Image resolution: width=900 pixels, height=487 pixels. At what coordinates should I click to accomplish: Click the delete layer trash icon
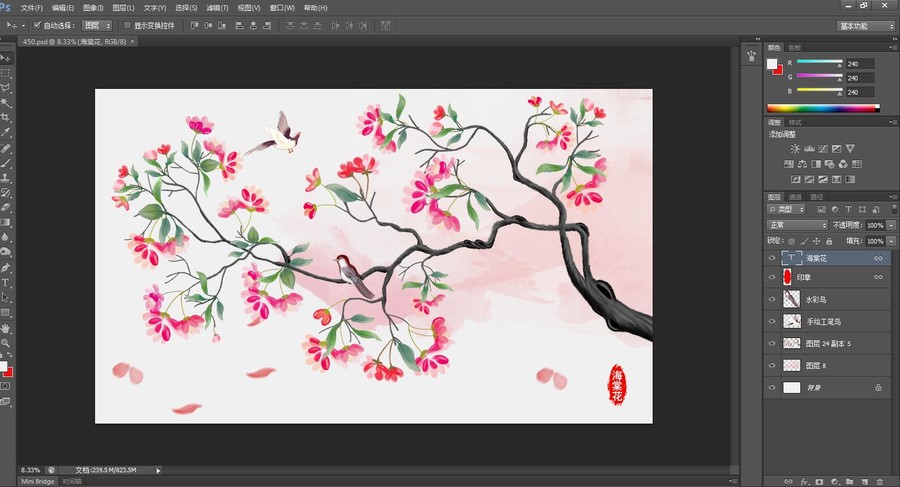[880, 482]
